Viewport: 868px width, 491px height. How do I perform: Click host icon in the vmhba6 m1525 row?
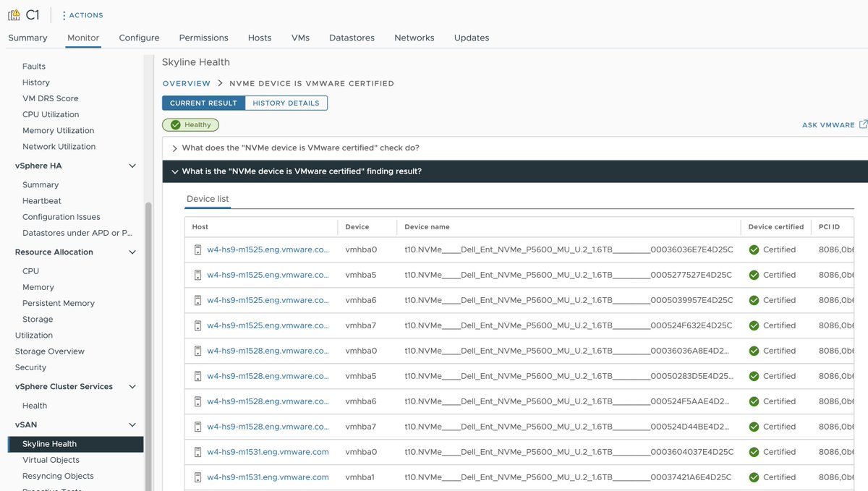[x=197, y=300]
